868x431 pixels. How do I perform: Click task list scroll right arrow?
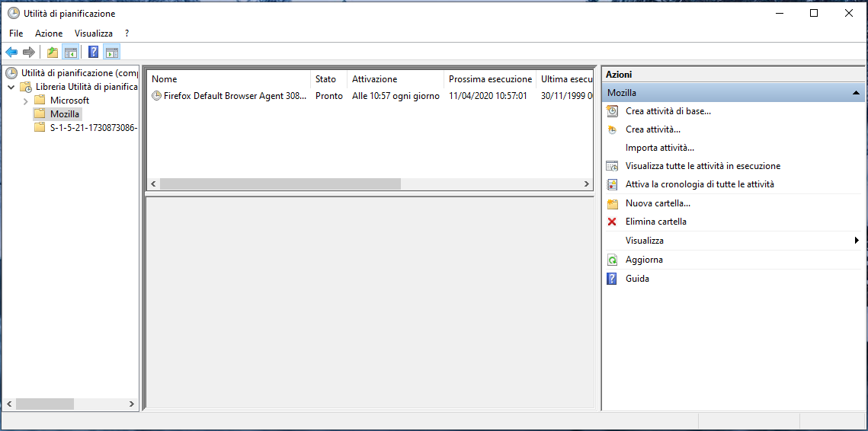click(586, 184)
